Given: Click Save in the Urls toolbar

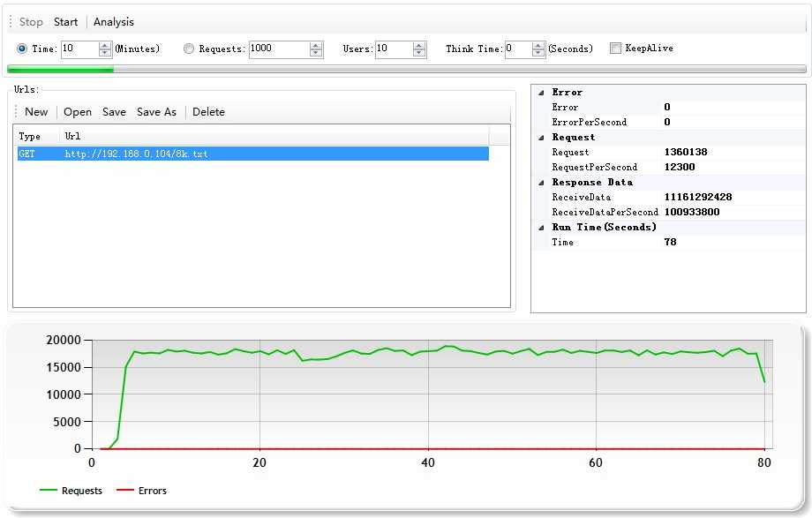Looking at the screenshot, I should point(114,112).
